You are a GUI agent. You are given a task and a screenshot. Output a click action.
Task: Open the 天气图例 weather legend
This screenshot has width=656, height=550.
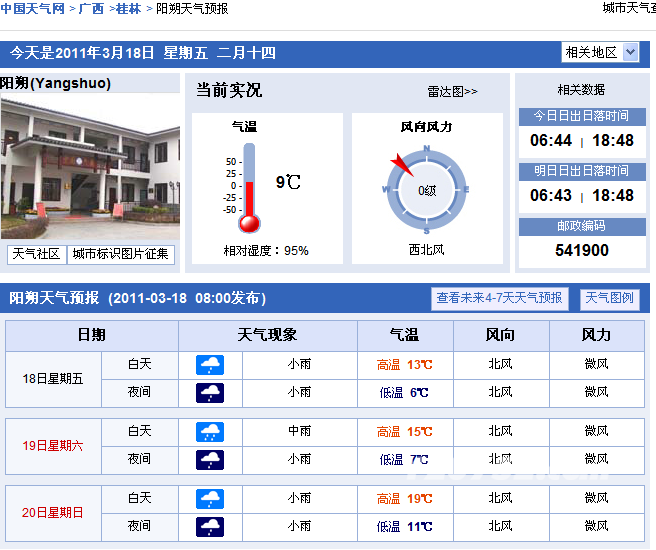609,298
